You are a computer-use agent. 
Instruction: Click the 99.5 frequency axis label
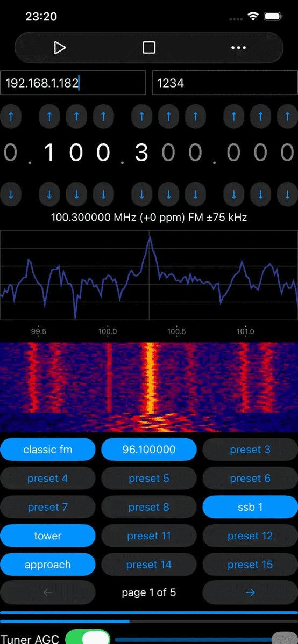[x=39, y=331]
